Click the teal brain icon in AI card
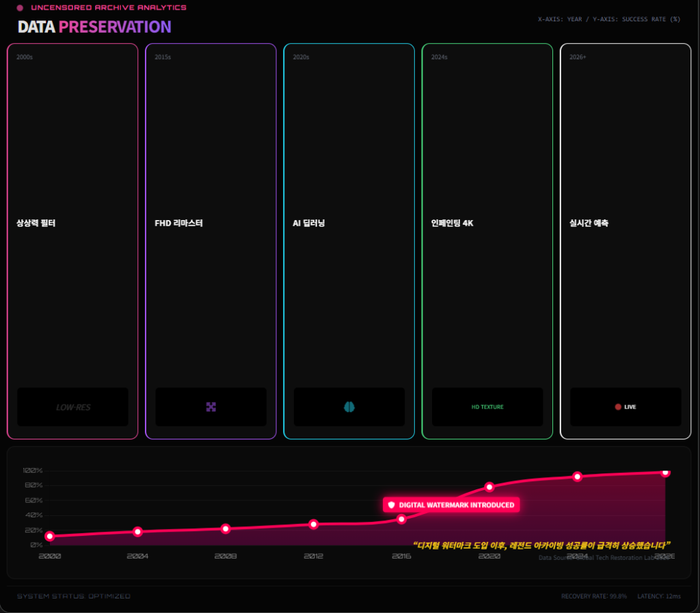700x613 pixels. tap(349, 407)
